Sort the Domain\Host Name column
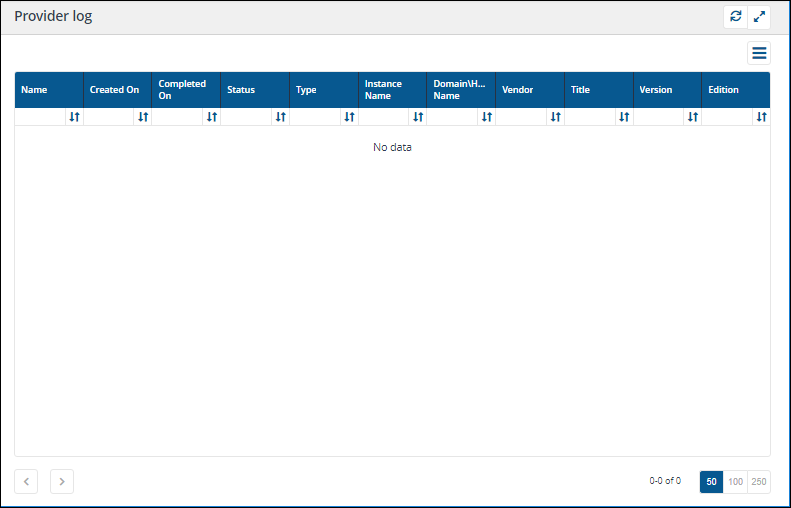 (486, 117)
